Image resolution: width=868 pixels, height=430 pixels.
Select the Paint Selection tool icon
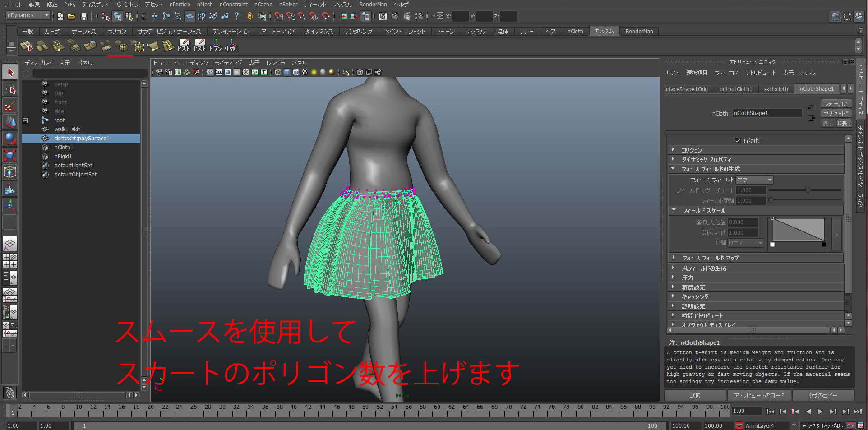click(x=10, y=105)
